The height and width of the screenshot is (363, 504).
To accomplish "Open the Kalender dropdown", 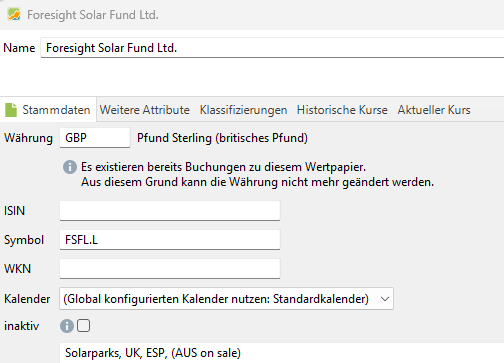I will click(x=226, y=299).
